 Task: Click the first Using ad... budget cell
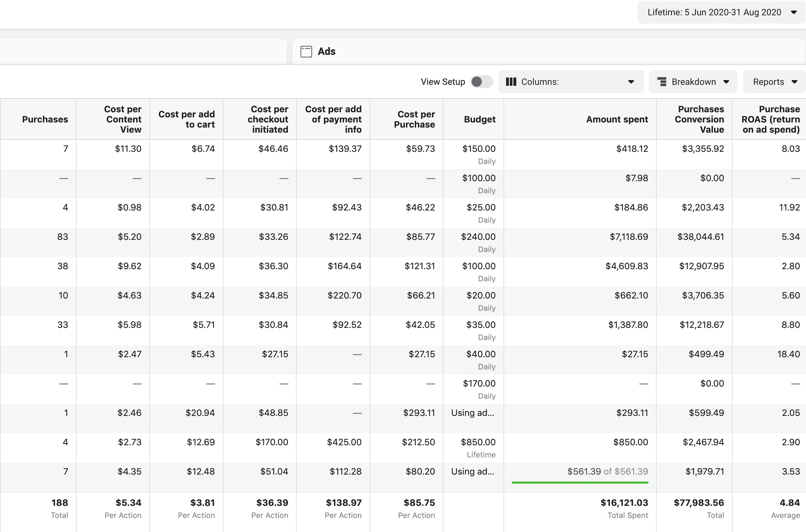[x=473, y=413]
